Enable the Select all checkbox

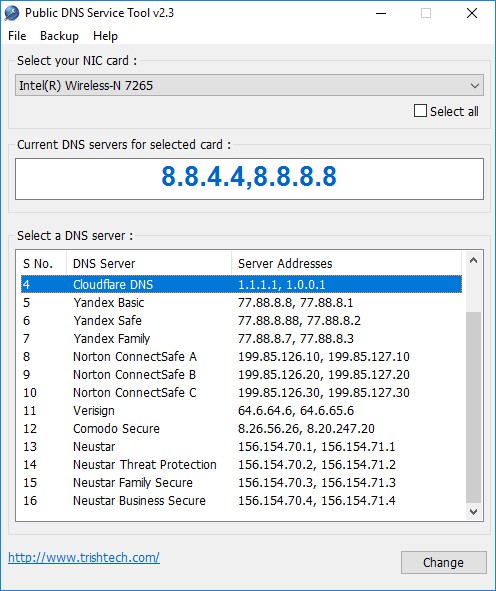tap(420, 111)
